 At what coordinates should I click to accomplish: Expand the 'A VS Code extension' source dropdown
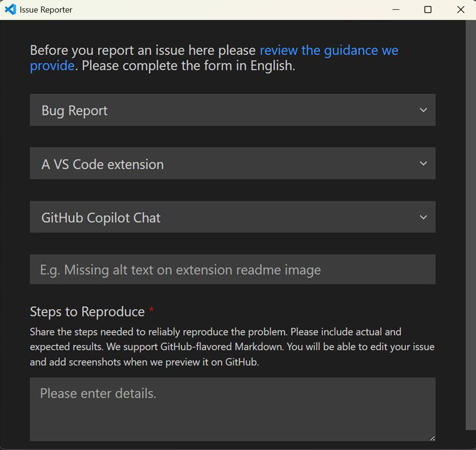coord(232,164)
